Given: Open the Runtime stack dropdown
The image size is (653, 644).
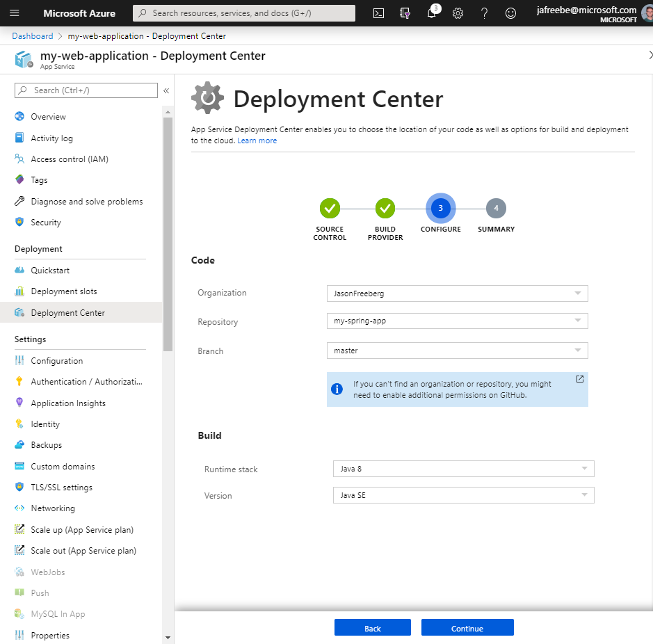Looking at the screenshot, I should (x=463, y=469).
